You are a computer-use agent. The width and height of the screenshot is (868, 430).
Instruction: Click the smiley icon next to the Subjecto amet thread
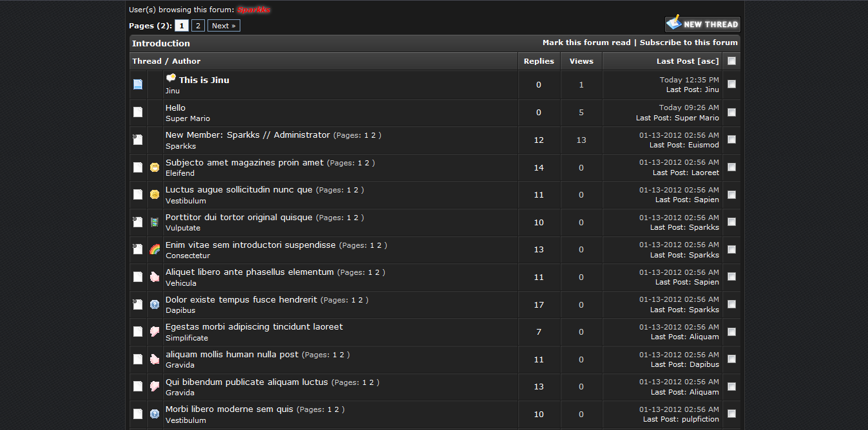[155, 167]
